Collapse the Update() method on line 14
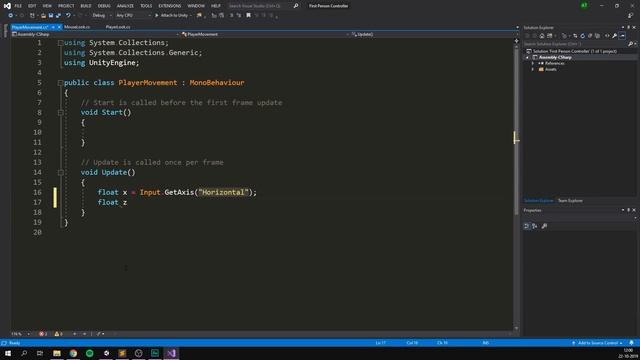Screen dimensions: 640x360 pos(60,173)
